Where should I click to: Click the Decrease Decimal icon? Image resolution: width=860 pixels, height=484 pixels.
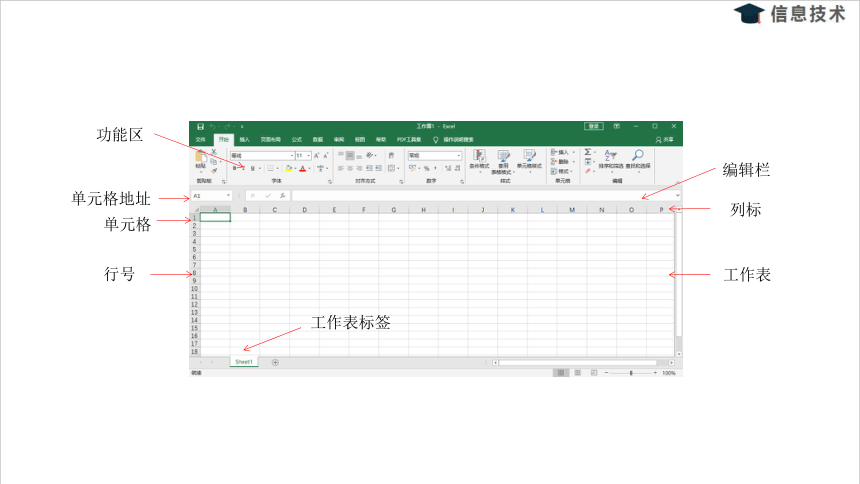(x=457, y=168)
